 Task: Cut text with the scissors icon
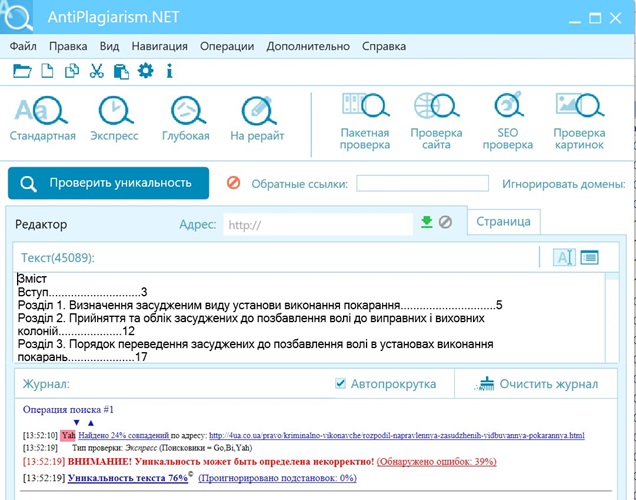click(97, 71)
